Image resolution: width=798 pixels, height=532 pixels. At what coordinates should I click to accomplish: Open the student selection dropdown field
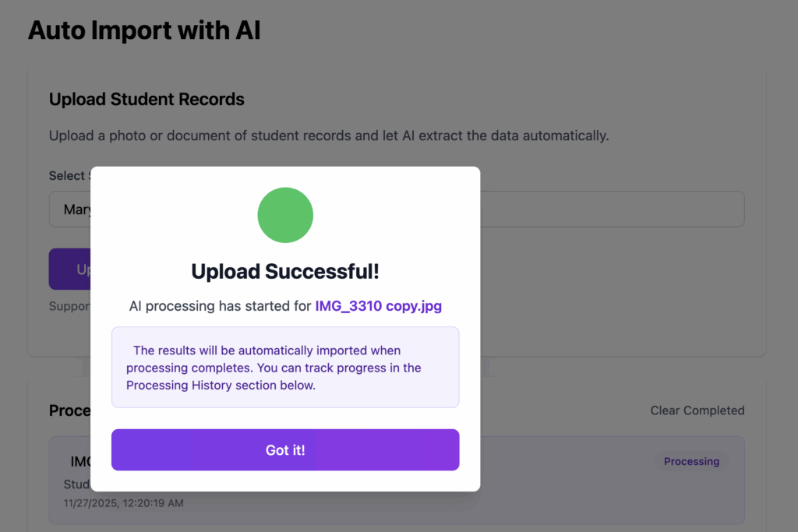612,210
